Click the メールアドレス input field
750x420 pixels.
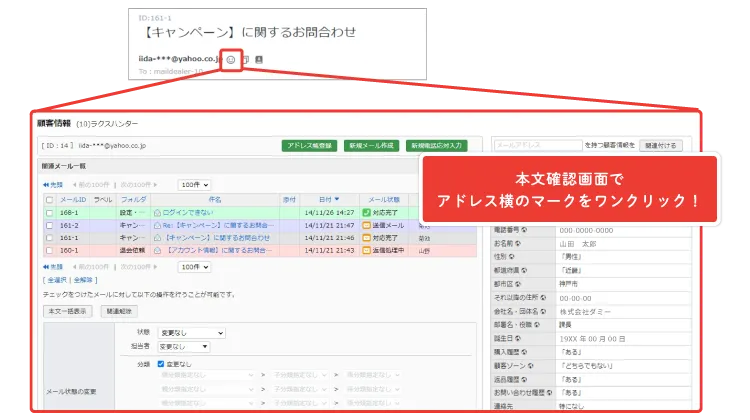538,145
